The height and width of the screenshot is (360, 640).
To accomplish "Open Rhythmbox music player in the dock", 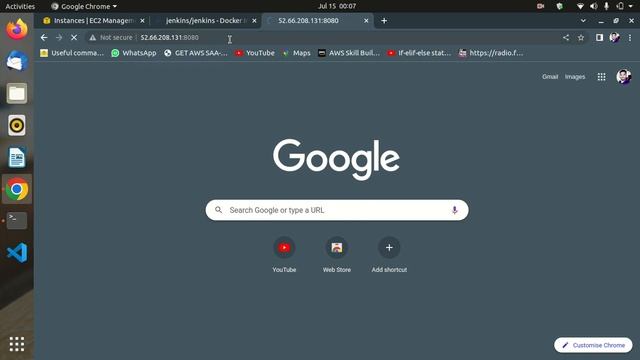I will pos(17,125).
